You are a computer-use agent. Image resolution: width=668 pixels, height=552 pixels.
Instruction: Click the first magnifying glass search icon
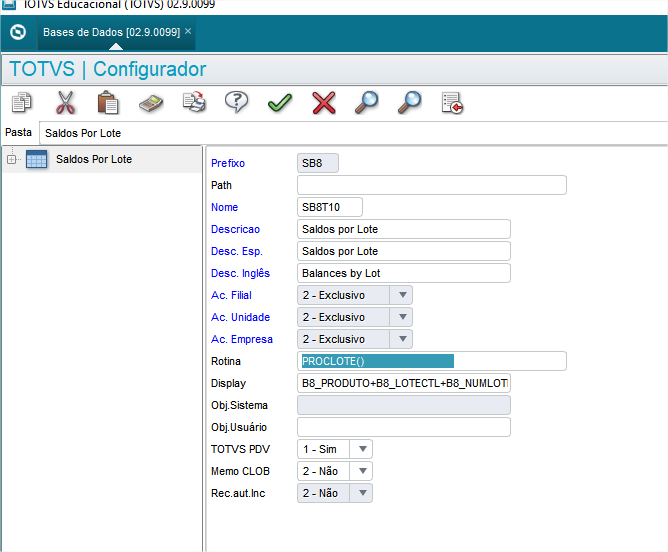point(366,103)
